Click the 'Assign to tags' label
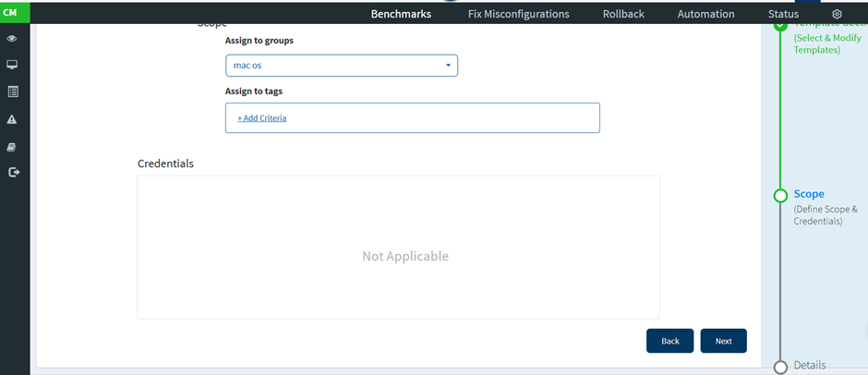 pos(254,91)
